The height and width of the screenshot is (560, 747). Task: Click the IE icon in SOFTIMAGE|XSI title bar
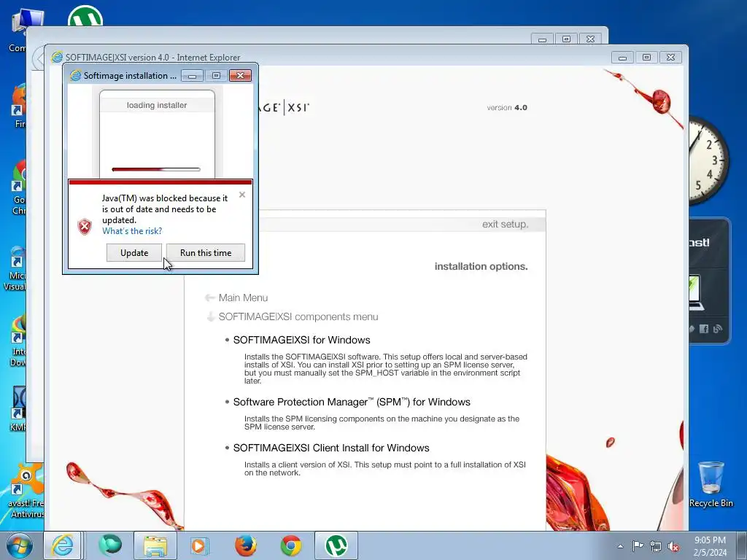point(57,57)
